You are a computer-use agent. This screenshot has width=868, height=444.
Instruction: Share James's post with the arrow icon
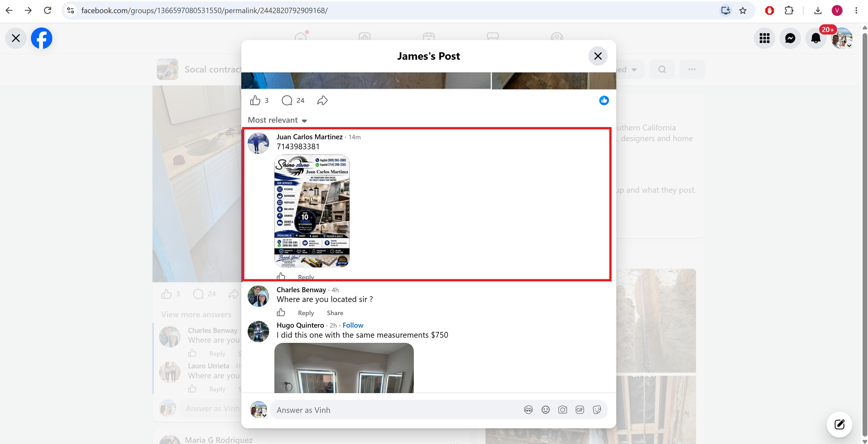pos(323,100)
